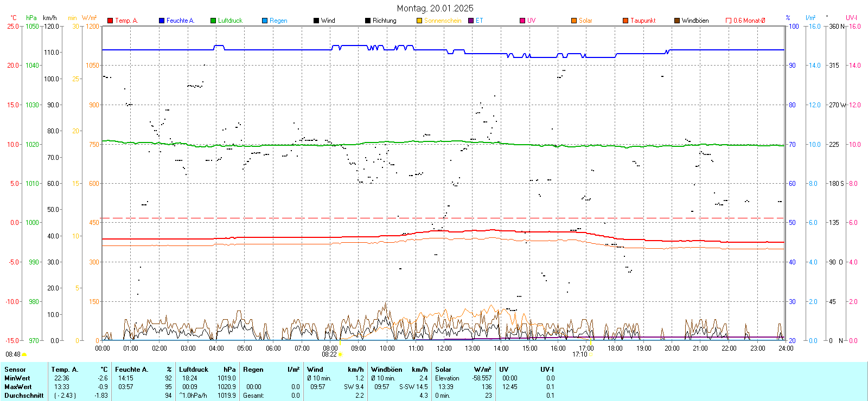
Task: Click the blue Feuchte A. legend square
Action: tap(162, 21)
